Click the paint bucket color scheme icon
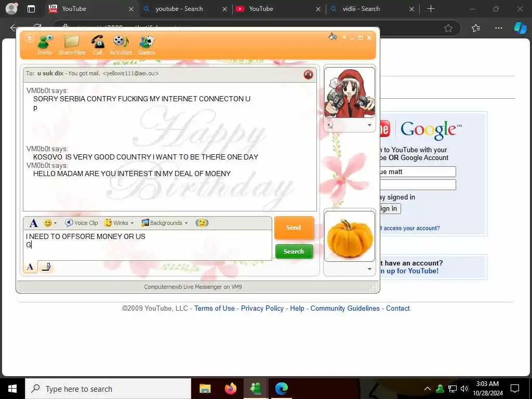 click(x=332, y=37)
